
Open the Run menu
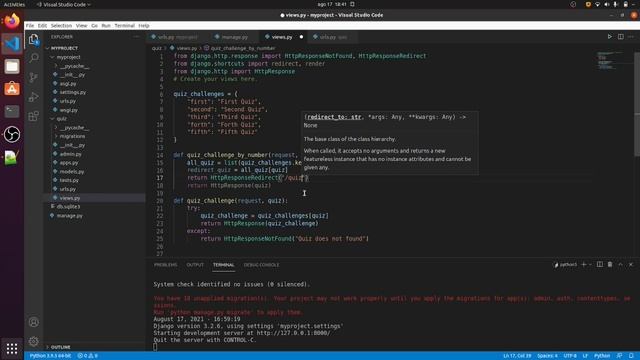pos(106,25)
